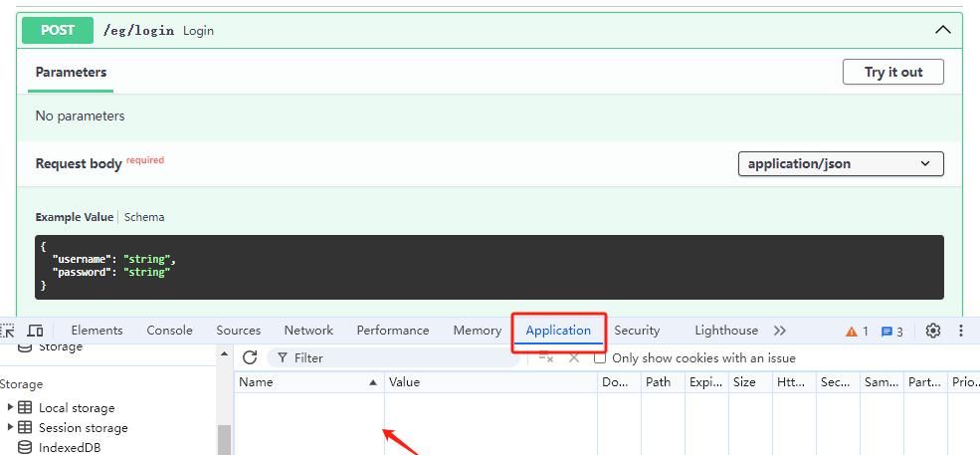The height and width of the screenshot is (455, 980).
Task: Select the IndexedDB tree item
Action: click(x=70, y=447)
